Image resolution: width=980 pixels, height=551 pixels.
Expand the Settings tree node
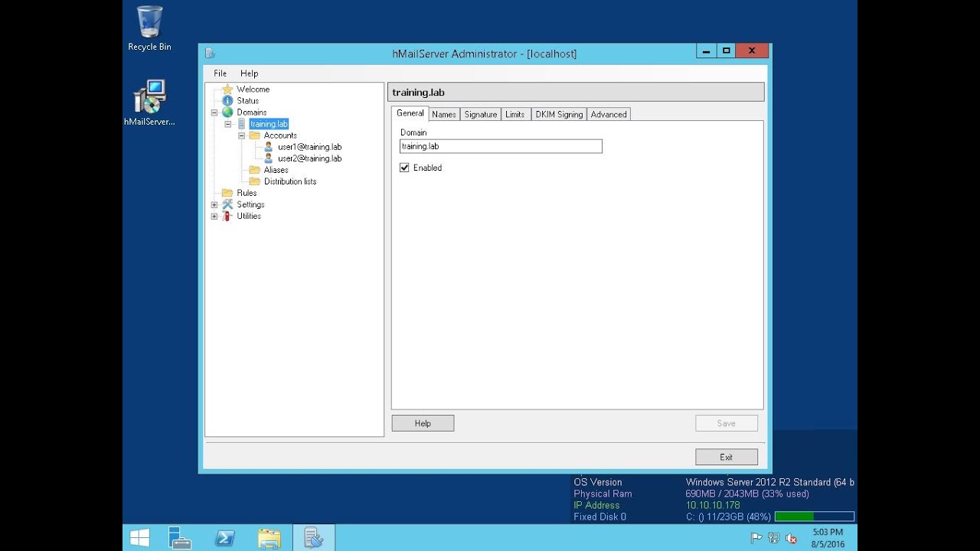[214, 204]
